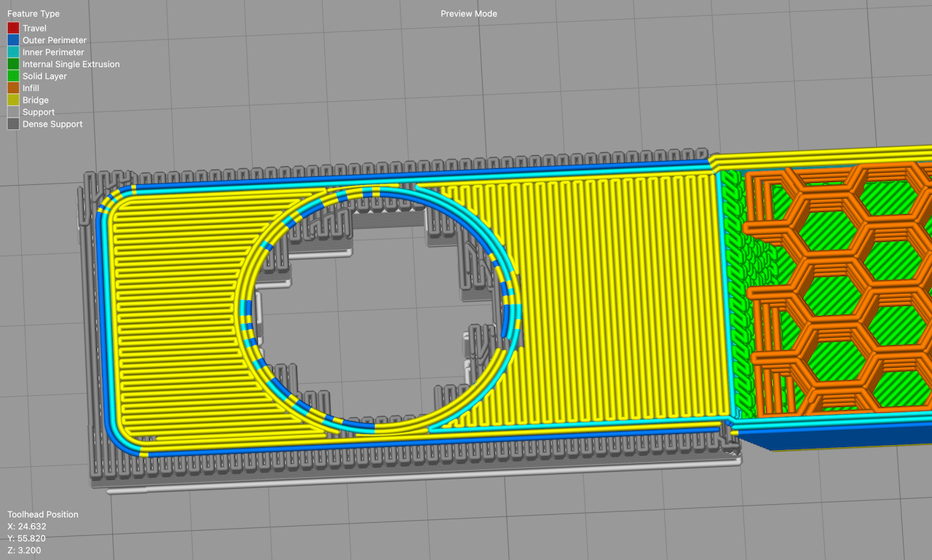Select the "Support" legend label
The image size is (932, 560).
point(39,112)
